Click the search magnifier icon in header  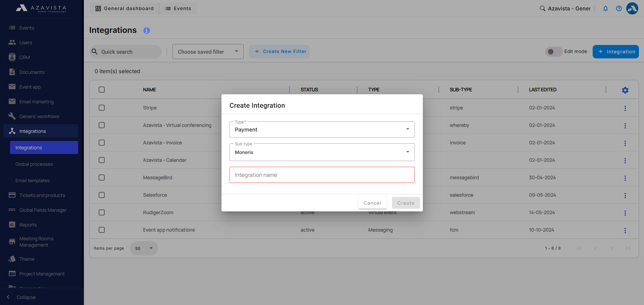click(x=542, y=8)
